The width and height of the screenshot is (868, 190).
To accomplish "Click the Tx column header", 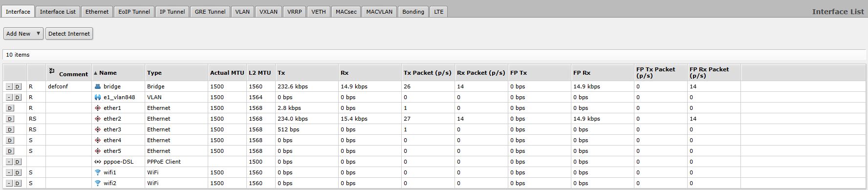I will [282, 73].
